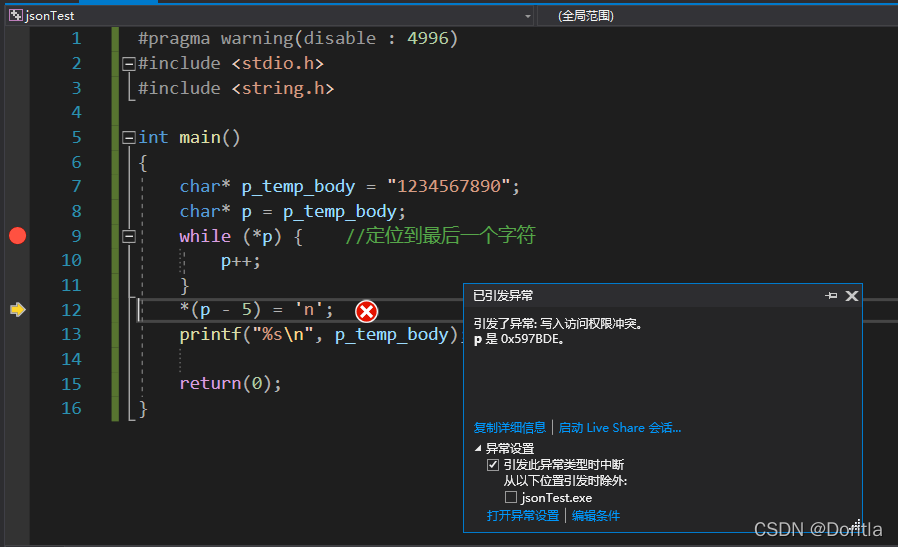This screenshot has width=898, height=547.
Task: Toggle the 引发此异常类型时中断 checkbox
Action: pos(493,465)
